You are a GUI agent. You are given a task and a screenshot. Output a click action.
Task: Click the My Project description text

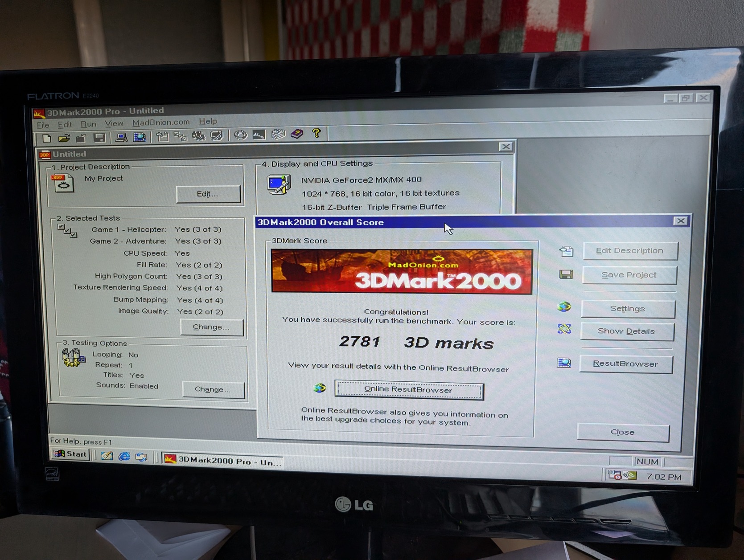point(104,179)
